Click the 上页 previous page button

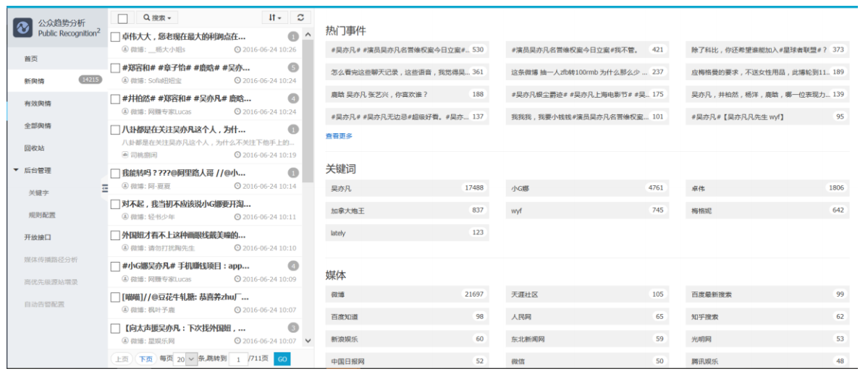tap(122, 359)
